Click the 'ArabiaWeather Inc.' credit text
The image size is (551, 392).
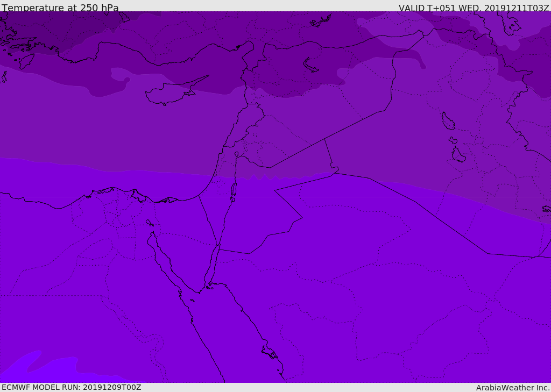tap(513, 388)
